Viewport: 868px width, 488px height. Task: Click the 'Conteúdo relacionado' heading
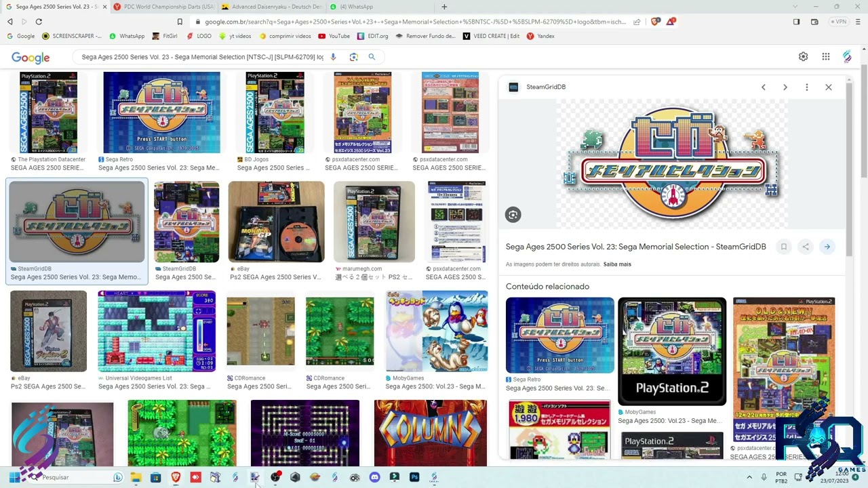(x=547, y=287)
